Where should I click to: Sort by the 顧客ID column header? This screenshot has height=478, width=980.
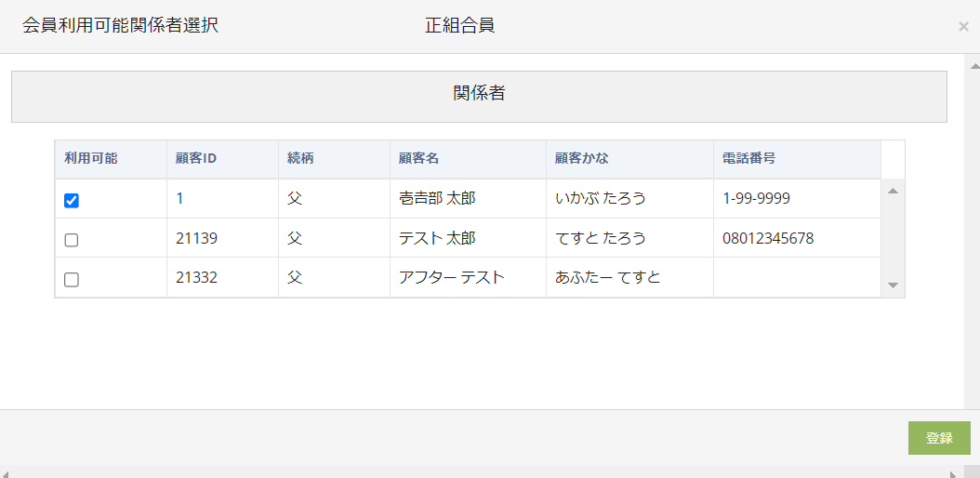coord(196,158)
